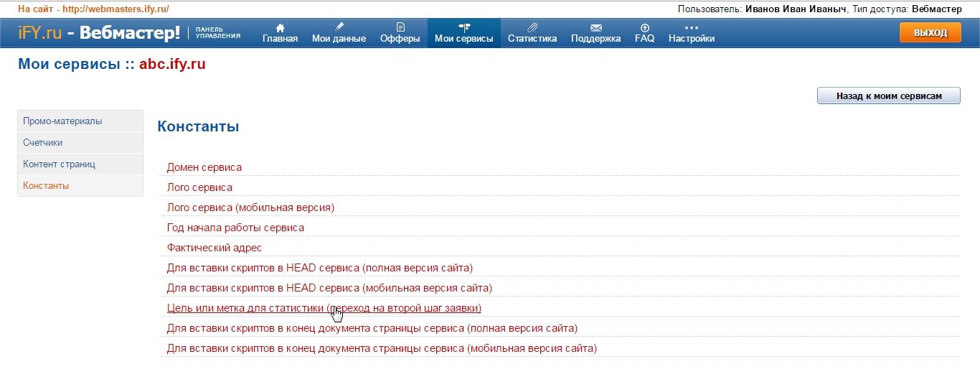Click the paperclip icon above Статистика

pyautogui.click(x=532, y=27)
